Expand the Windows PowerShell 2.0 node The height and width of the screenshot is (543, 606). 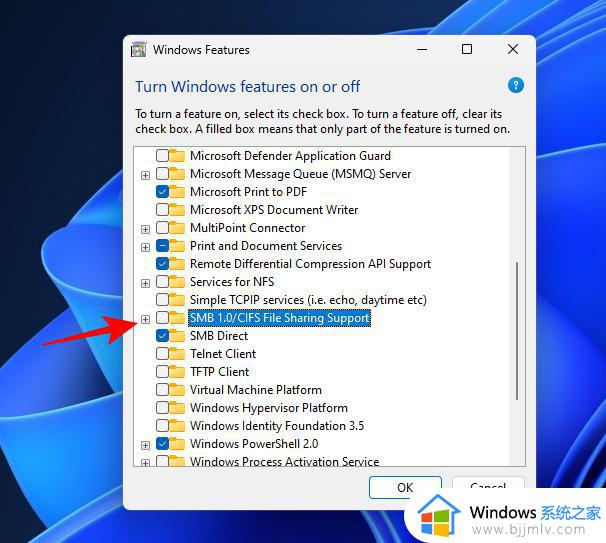[145, 445]
